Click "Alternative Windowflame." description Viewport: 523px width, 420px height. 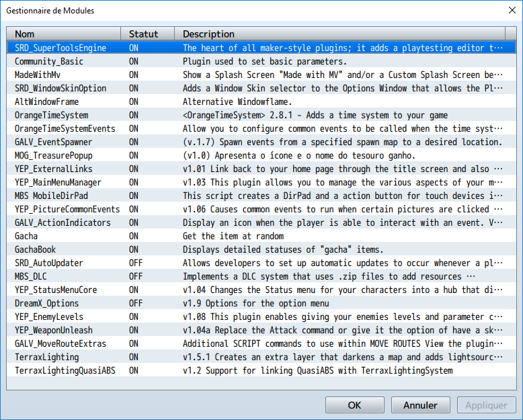(237, 101)
